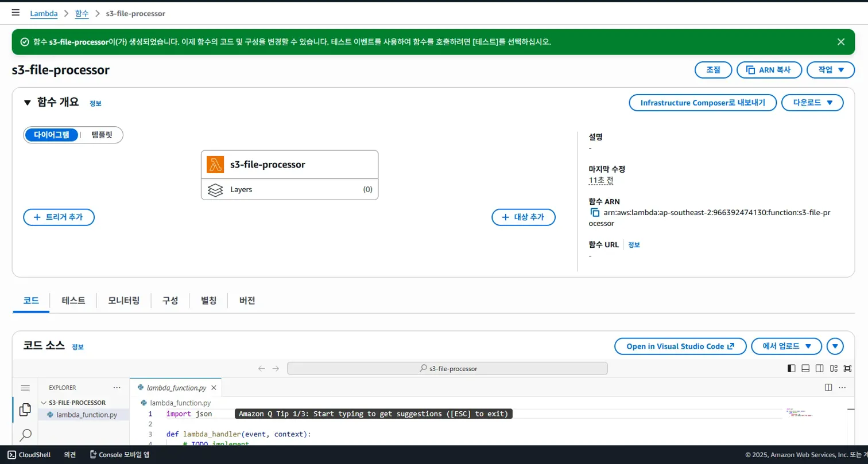Click the 11초 전 last modified text

[x=601, y=180]
